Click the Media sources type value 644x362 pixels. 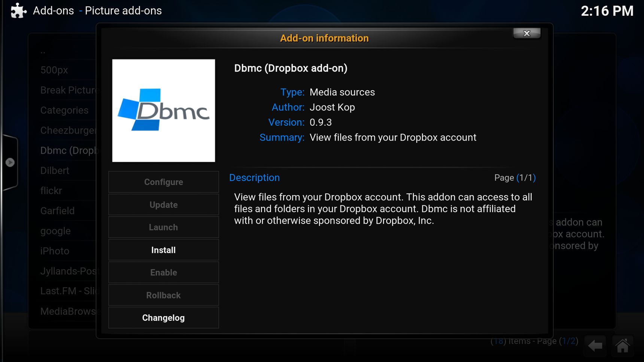click(x=342, y=92)
